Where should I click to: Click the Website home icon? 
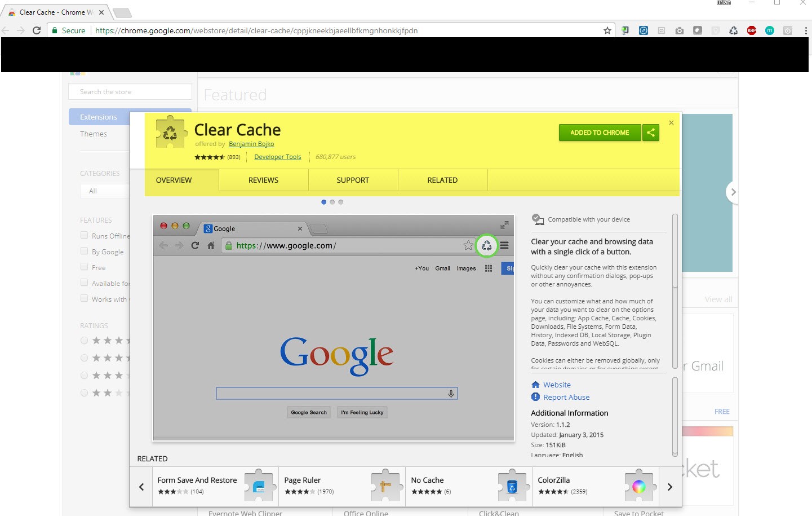pos(535,385)
